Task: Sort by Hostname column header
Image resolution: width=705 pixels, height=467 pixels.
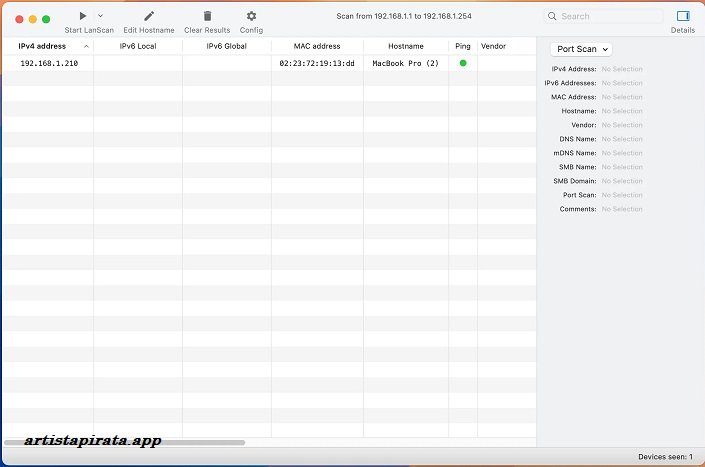Action: tap(405, 46)
